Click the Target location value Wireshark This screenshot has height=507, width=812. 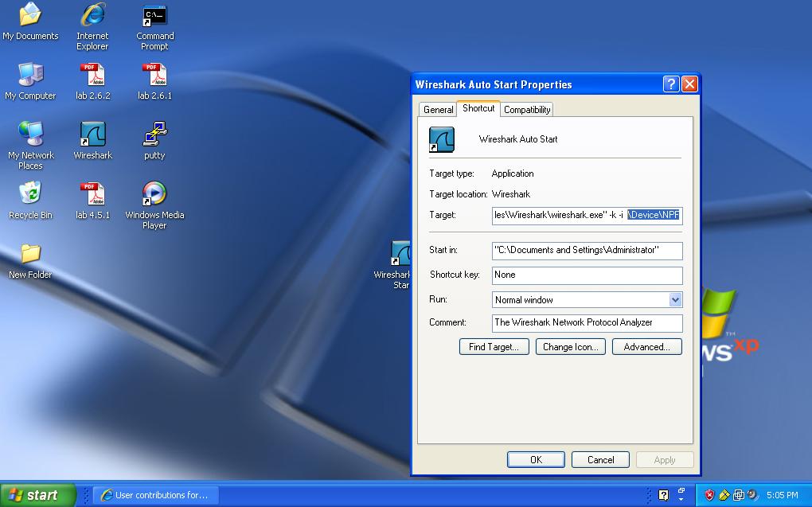510,194
